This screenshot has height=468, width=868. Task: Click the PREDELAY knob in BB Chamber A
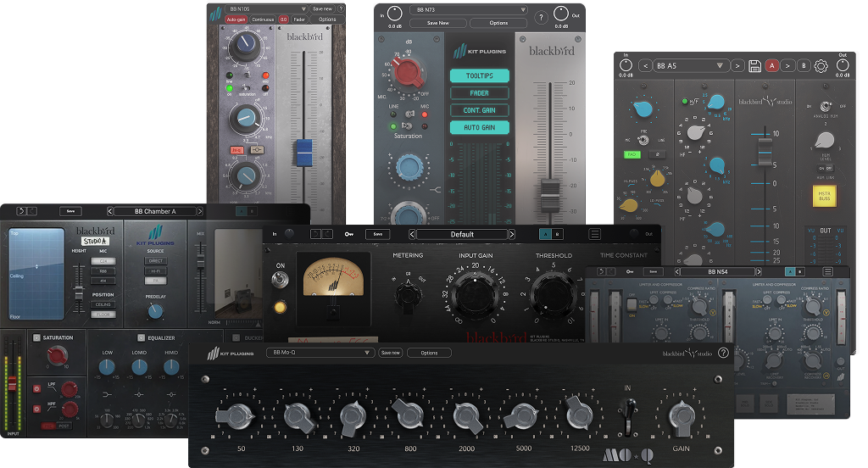156,311
